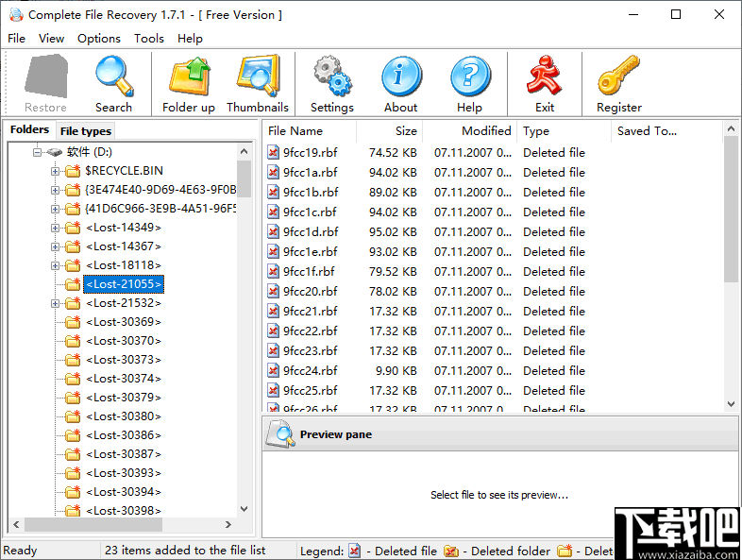Click the application icon in the title bar
742x560 pixels.
pyautogui.click(x=16, y=15)
